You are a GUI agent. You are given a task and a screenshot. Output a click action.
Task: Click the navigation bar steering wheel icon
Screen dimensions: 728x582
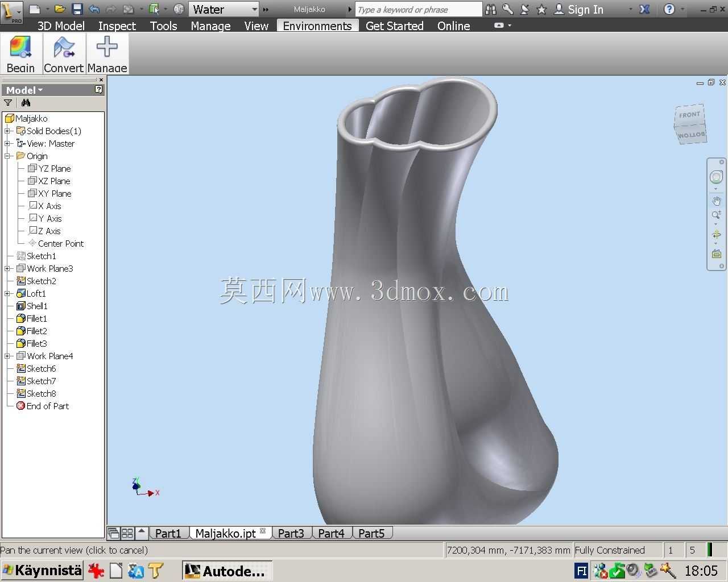[x=716, y=177]
